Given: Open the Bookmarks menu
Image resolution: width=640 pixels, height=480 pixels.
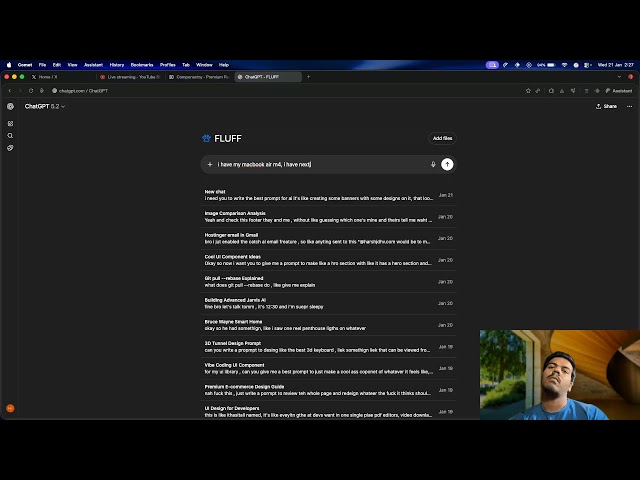Looking at the screenshot, I should (x=142, y=65).
